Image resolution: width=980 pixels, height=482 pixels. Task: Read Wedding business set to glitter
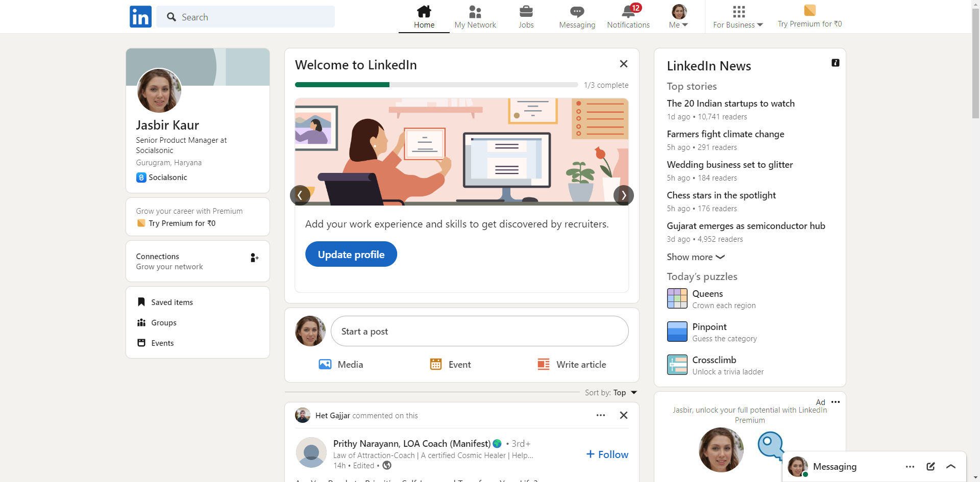(730, 165)
